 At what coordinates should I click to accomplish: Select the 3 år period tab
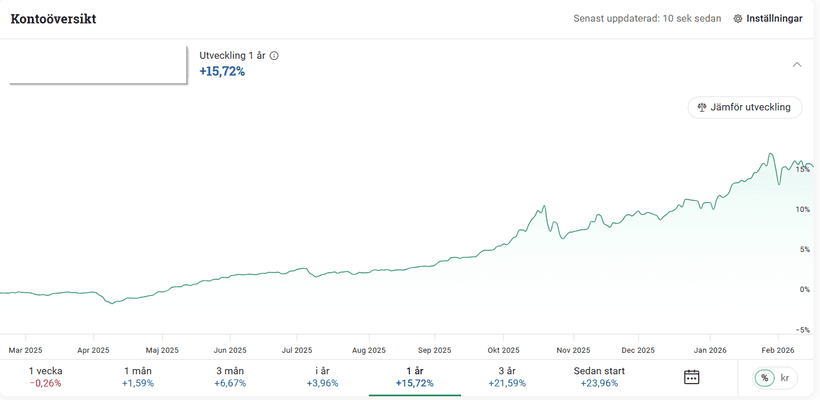point(507,377)
